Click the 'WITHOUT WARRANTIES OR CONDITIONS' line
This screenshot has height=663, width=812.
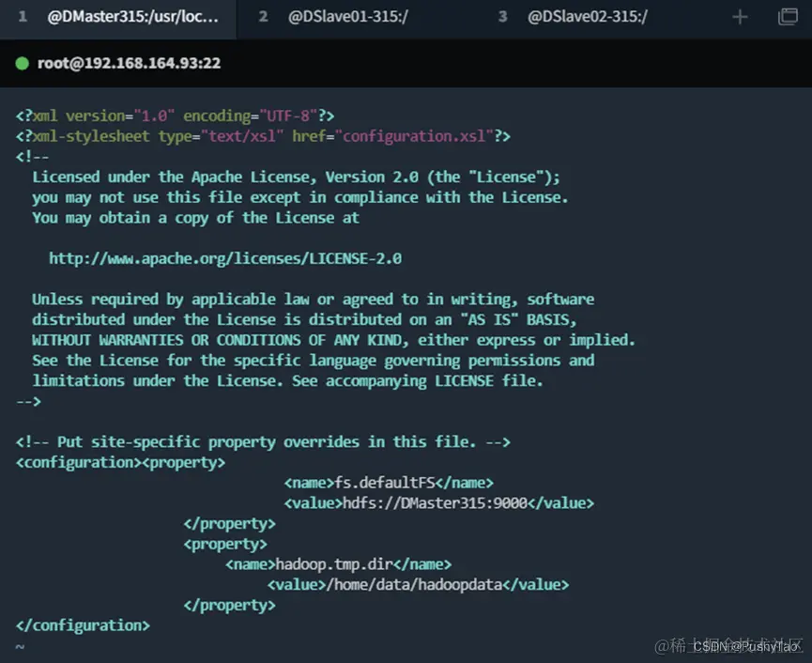[333, 340]
